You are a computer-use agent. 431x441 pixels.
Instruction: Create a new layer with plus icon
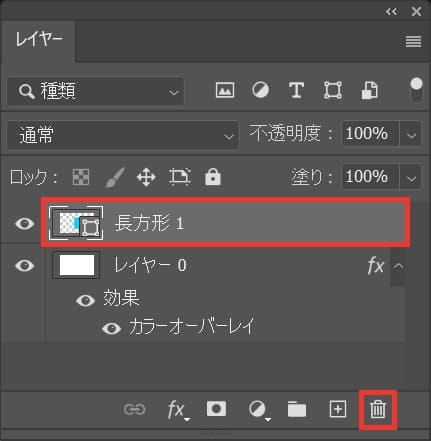pyautogui.click(x=338, y=409)
